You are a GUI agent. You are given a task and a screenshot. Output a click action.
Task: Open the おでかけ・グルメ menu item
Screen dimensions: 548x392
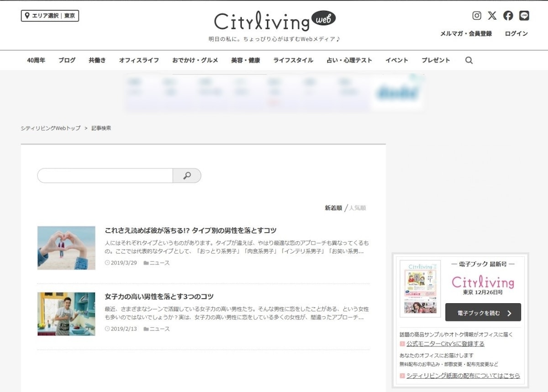[x=195, y=60]
